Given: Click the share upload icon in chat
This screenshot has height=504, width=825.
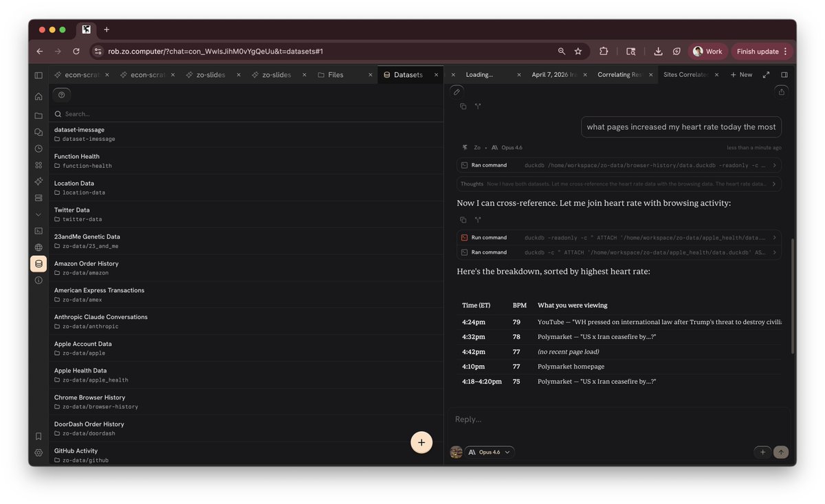Looking at the screenshot, I should [x=781, y=91].
